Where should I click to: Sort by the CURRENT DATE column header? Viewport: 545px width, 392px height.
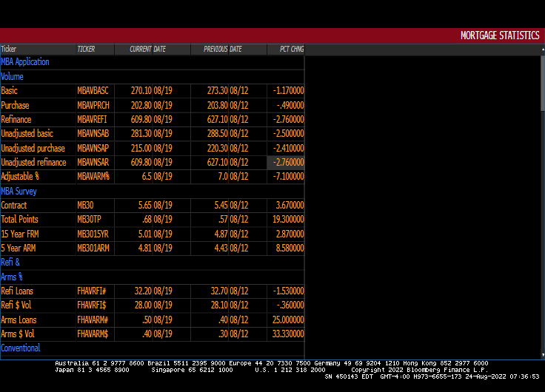tap(148, 50)
